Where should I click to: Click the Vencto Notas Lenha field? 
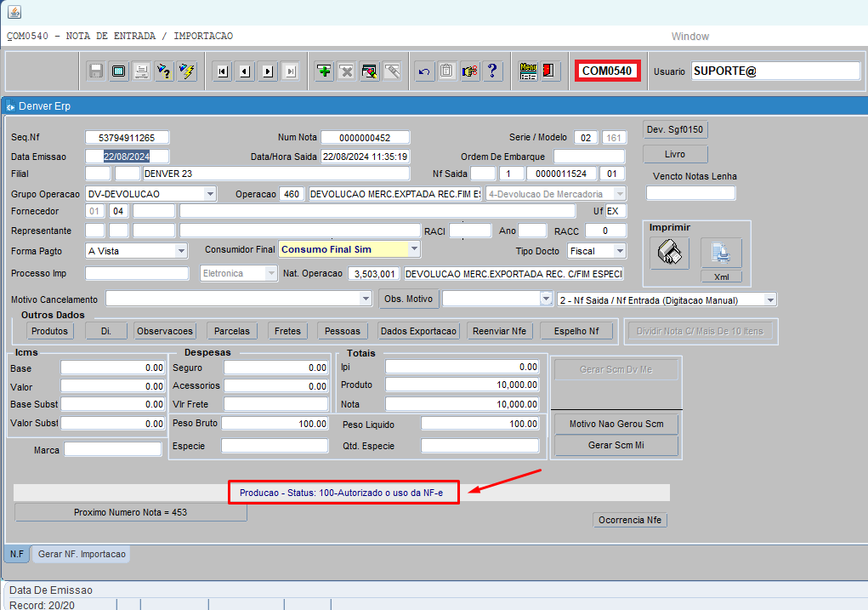[690, 193]
